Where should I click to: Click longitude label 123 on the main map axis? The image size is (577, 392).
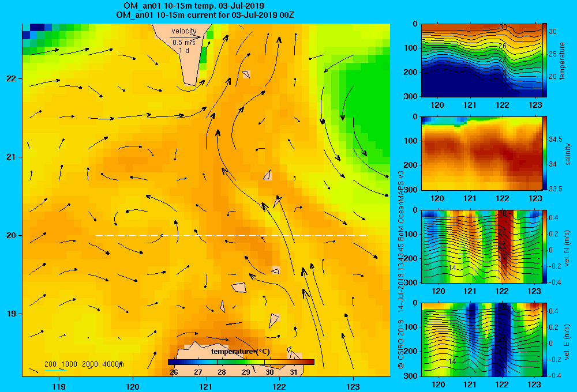pos(353,386)
